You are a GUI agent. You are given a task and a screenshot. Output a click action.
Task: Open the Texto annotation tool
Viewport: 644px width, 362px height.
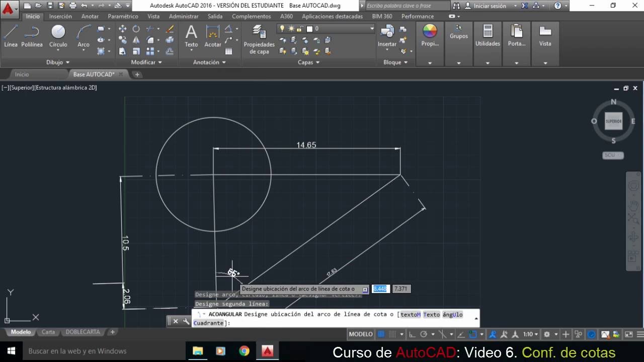(x=191, y=35)
